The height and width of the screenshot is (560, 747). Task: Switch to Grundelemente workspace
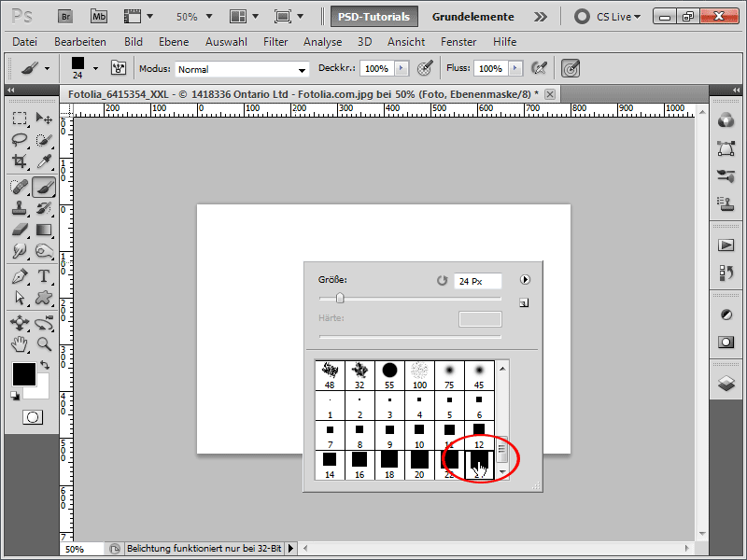click(472, 17)
